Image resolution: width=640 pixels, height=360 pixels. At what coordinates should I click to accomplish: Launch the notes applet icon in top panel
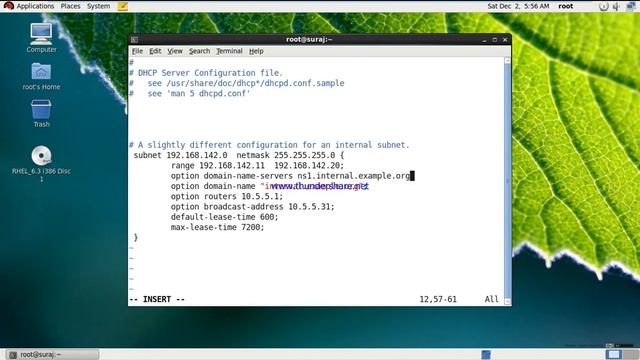[x=122, y=6]
